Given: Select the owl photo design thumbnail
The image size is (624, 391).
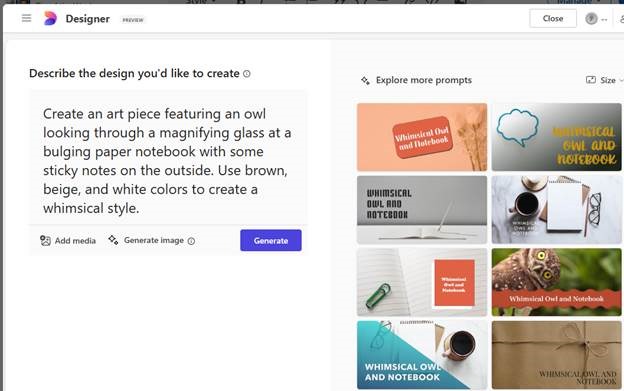Looking at the screenshot, I should (556, 282).
